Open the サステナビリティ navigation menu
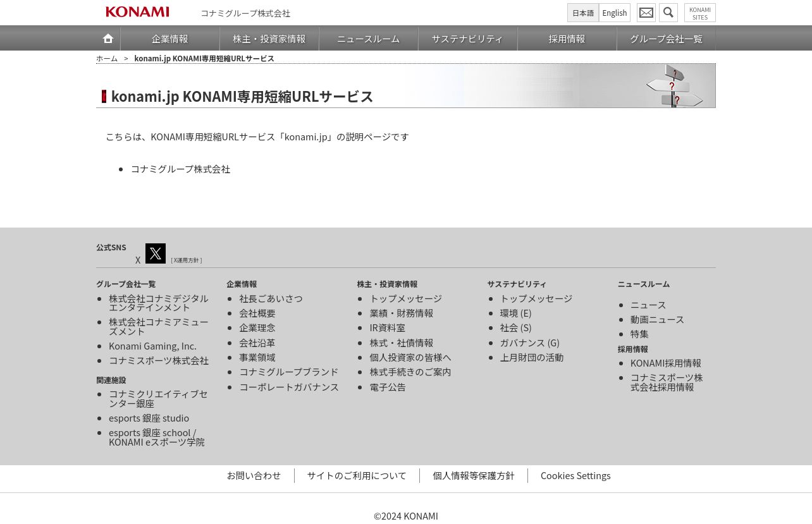 coord(468,39)
